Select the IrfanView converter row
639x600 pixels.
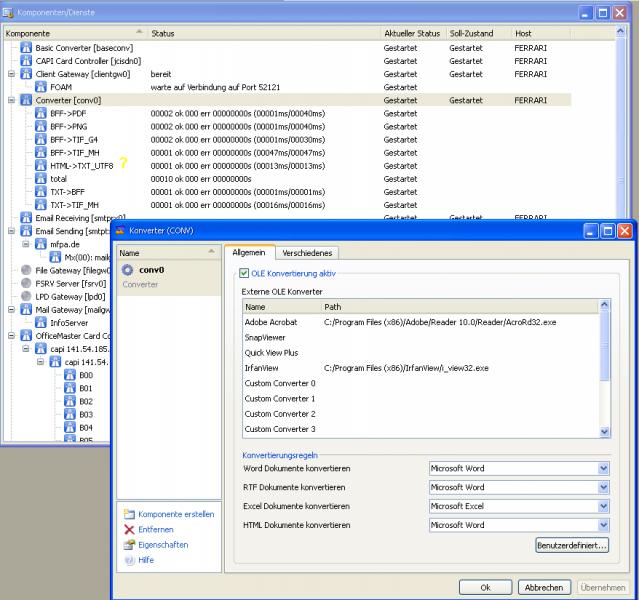[x=264, y=368]
